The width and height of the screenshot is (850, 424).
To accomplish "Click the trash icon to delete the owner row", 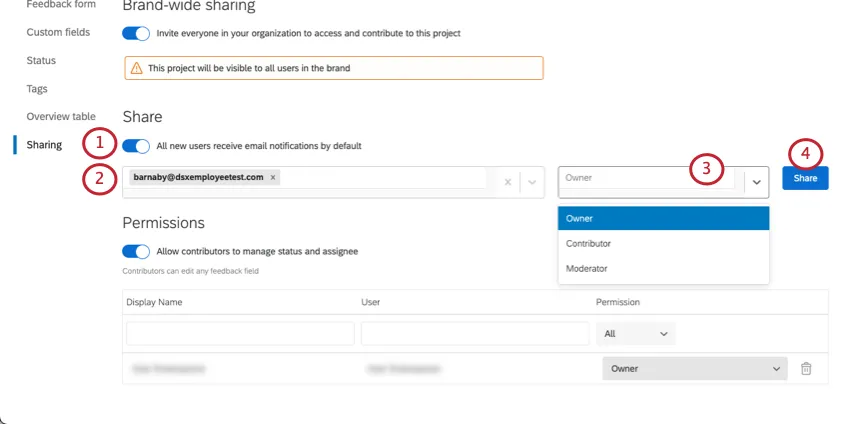I will tap(806, 369).
